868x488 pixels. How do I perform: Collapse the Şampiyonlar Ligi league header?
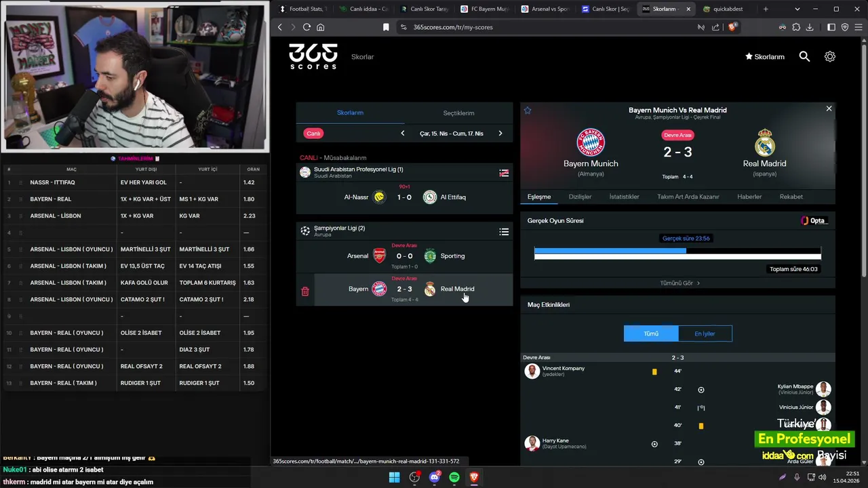[404, 231]
